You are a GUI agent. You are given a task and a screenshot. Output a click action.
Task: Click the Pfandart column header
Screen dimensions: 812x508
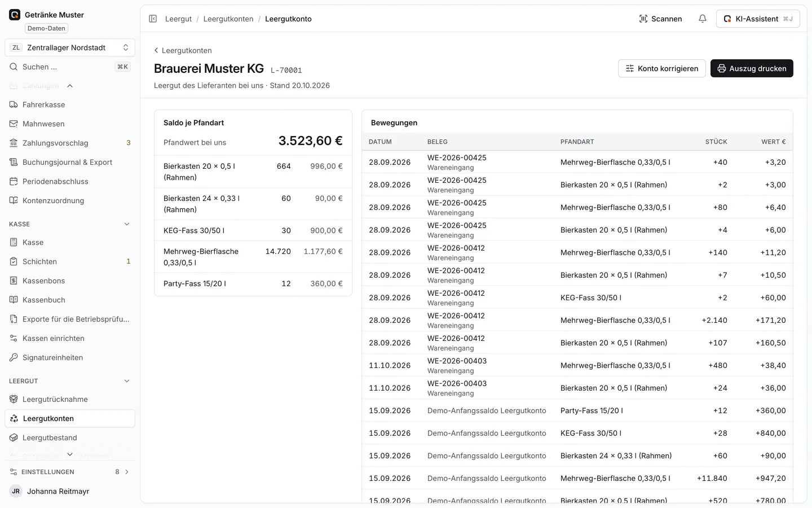(x=577, y=142)
